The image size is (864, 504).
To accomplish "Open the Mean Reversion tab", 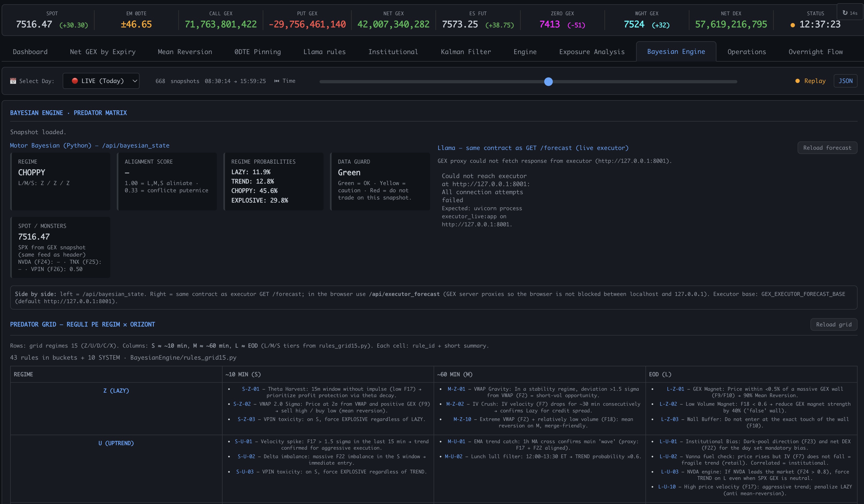I will pos(185,52).
